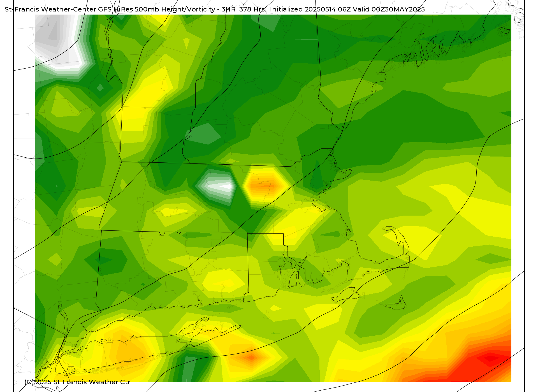Click the copyright text "(C) 2025 St Francis Weather Ctr"
The height and width of the screenshot is (392, 538).
(77, 382)
